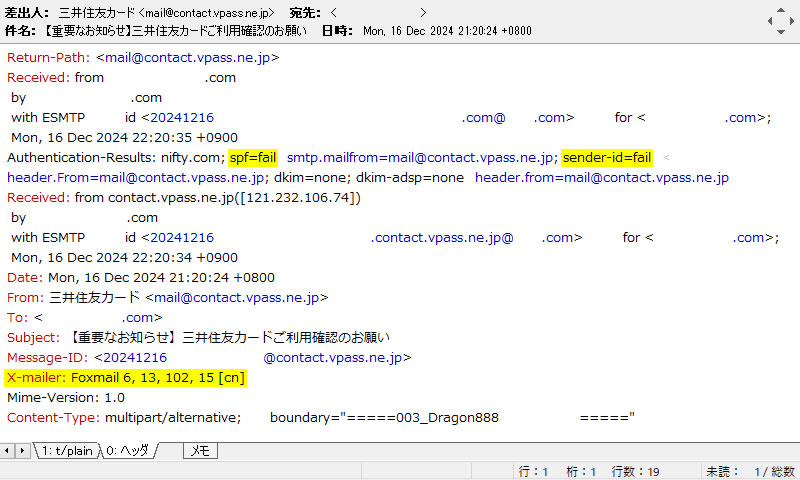Open the Return-Path mail@contact.vpass.ne.jp link
The width and height of the screenshot is (800, 480).
pos(187,58)
